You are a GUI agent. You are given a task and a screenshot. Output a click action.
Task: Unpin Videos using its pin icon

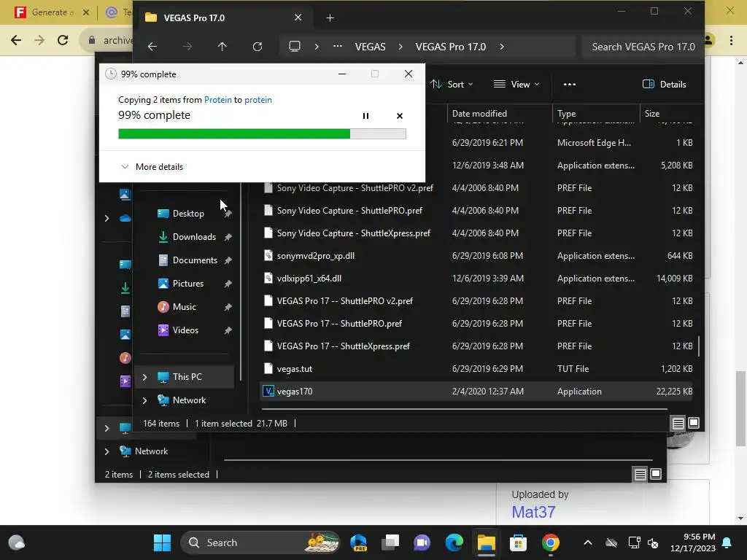tap(228, 330)
